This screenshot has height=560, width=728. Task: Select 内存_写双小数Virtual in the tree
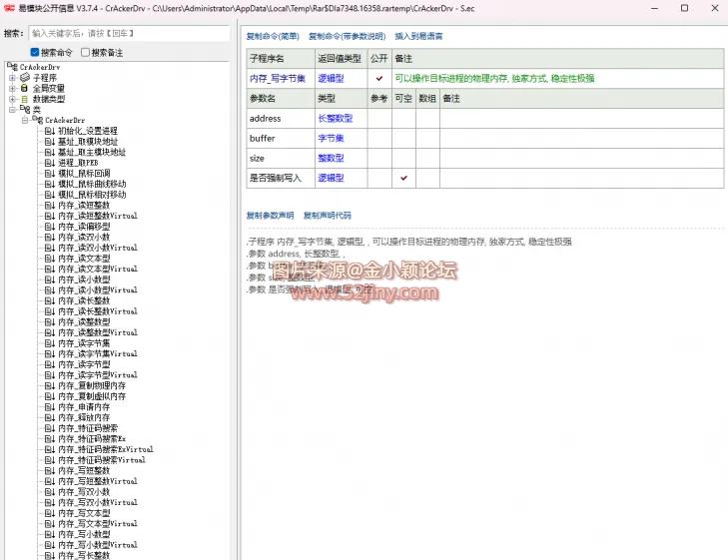click(x=98, y=503)
